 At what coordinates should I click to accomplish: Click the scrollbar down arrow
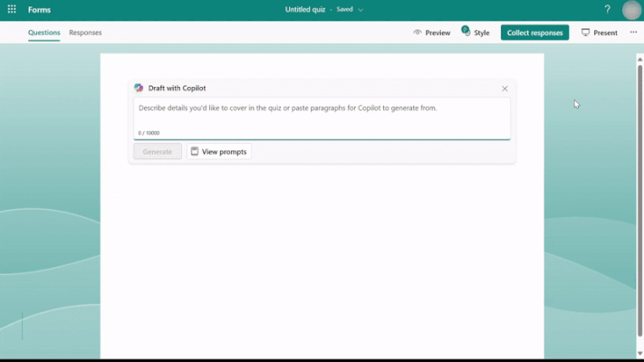coord(639,354)
